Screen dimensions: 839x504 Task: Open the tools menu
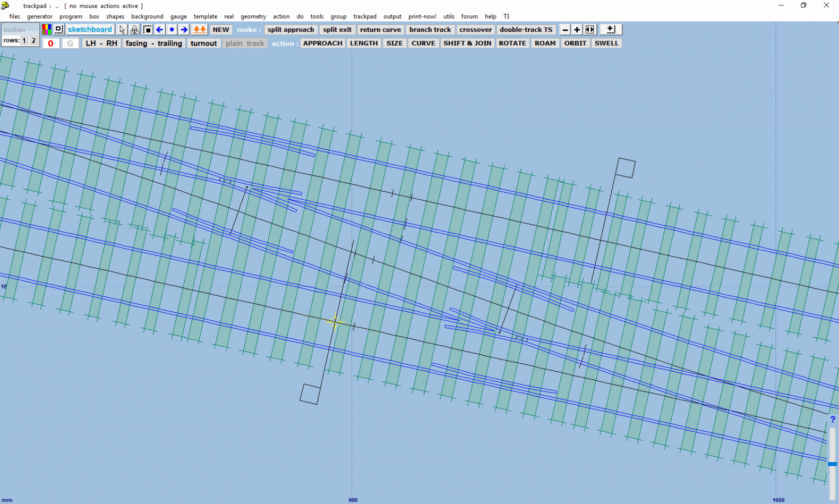pos(317,16)
